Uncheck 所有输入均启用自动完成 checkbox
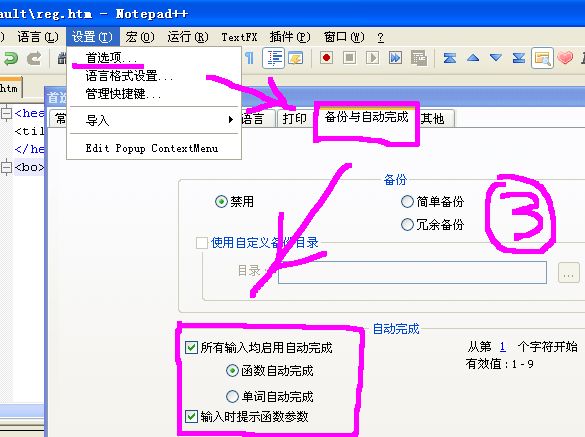 (x=191, y=348)
